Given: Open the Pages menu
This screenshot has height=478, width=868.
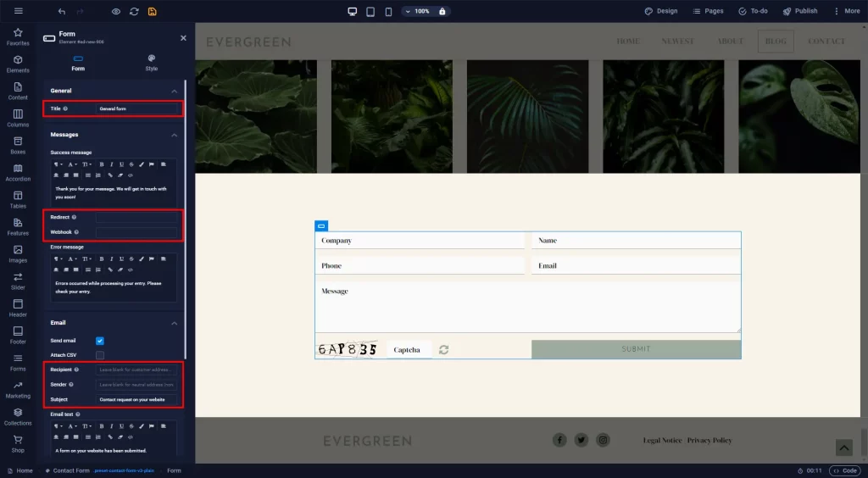Looking at the screenshot, I should [708, 11].
